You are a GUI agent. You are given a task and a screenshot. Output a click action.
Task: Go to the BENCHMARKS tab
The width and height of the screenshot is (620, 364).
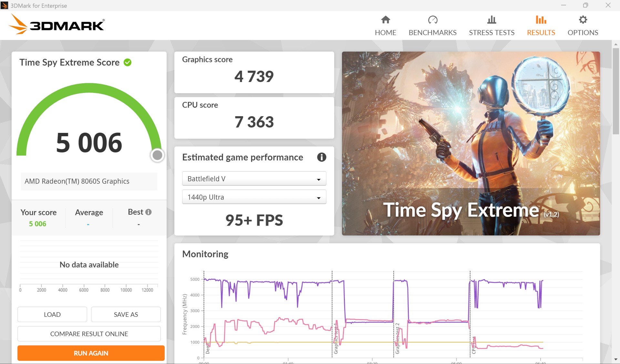coord(432,33)
